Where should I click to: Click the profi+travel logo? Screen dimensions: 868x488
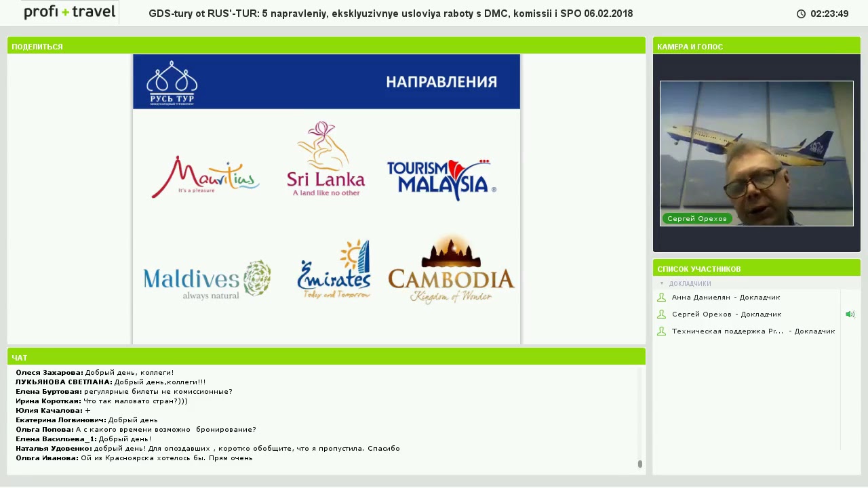coord(70,12)
